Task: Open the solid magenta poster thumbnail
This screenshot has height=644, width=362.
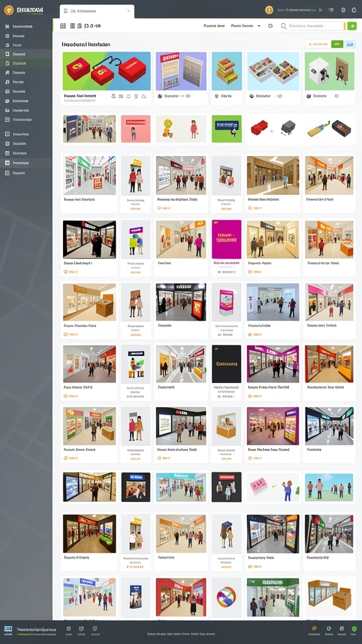Action: tap(226, 239)
